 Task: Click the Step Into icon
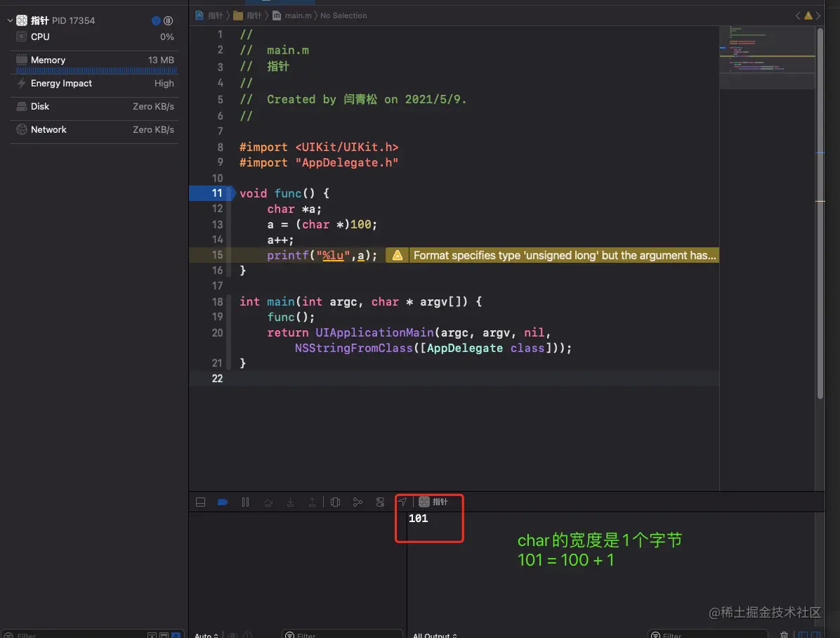point(291,502)
